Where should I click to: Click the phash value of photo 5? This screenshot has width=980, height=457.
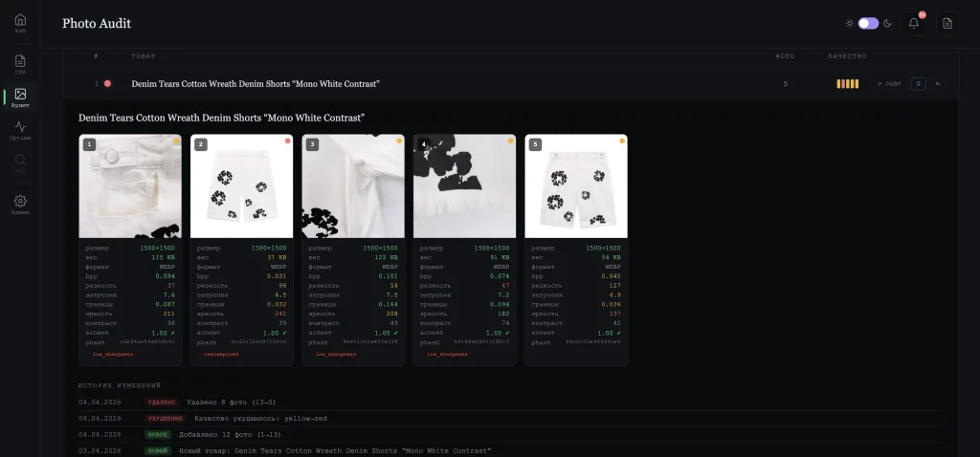[593, 342]
